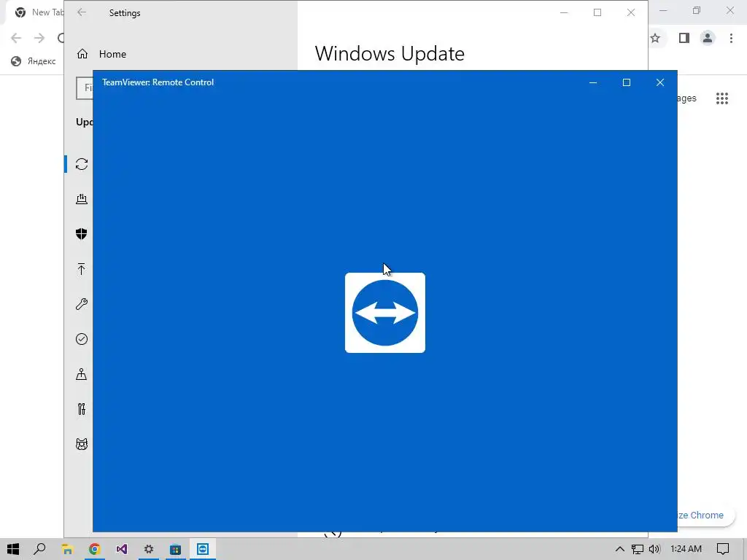
Task: Click the TeamViewer taskbar icon
Action: (x=203, y=549)
